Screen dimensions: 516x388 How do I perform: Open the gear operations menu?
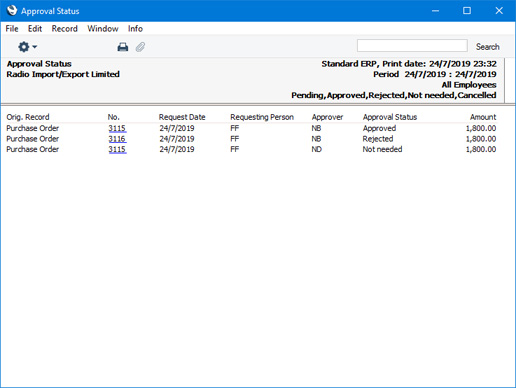tap(27, 47)
